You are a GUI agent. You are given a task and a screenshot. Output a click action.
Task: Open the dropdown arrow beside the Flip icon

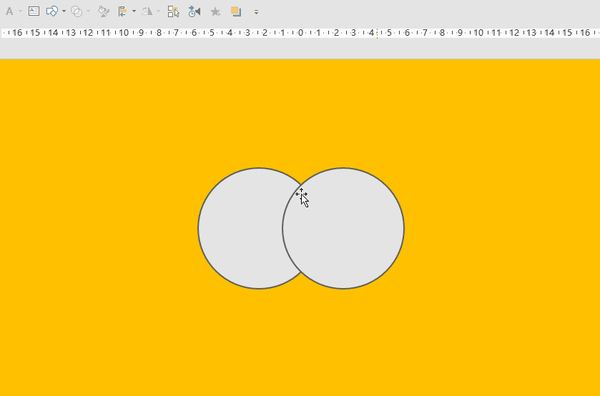[x=158, y=11]
